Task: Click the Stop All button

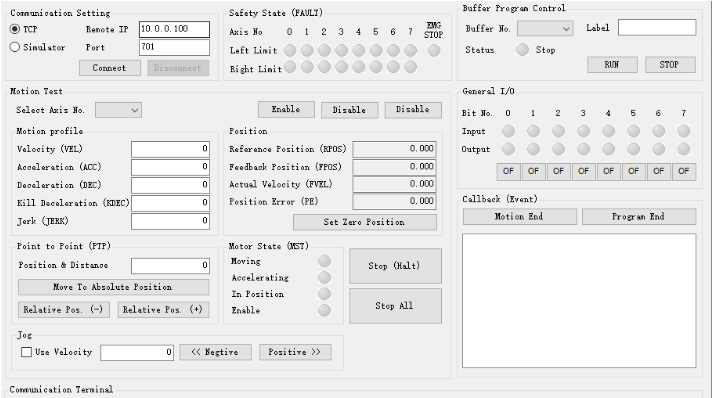Action: point(395,306)
